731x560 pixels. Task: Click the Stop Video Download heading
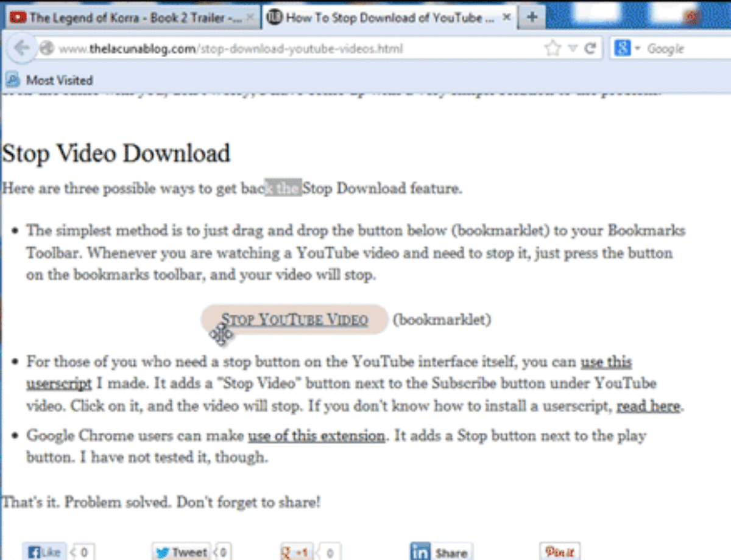[116, 153]
